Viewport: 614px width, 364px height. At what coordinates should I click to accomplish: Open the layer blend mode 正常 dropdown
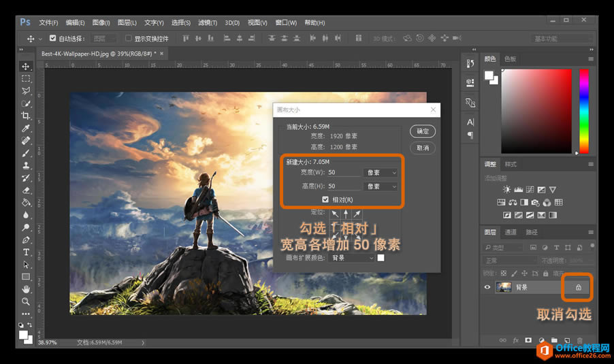click(x=511, y=261)
